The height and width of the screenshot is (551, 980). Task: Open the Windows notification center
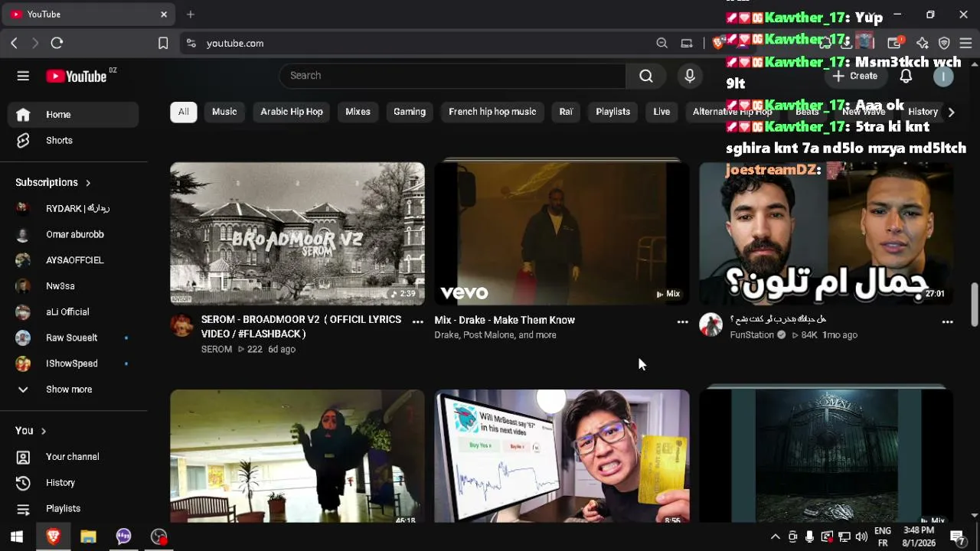click(x=957, y=536)
